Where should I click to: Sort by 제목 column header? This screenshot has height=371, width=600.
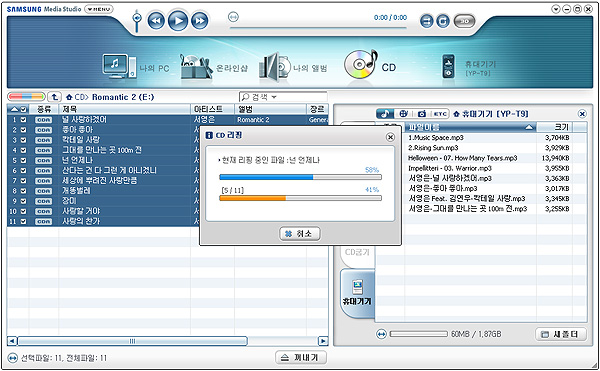click(x=124, y=109)
